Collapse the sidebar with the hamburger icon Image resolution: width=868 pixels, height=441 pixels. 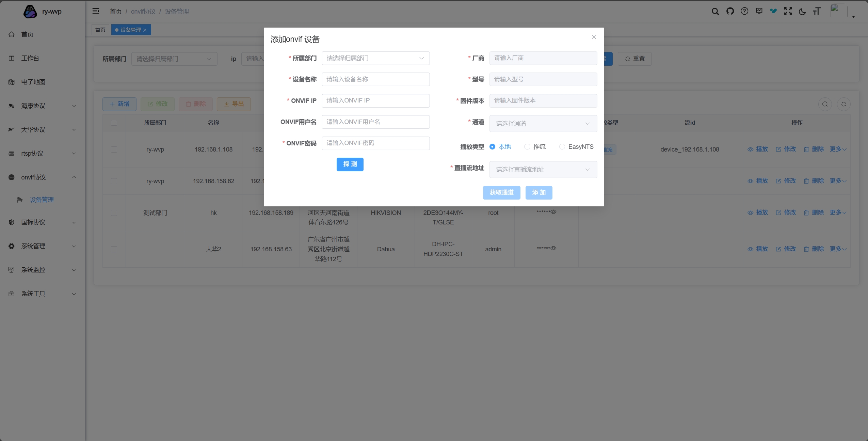(96, 12)
